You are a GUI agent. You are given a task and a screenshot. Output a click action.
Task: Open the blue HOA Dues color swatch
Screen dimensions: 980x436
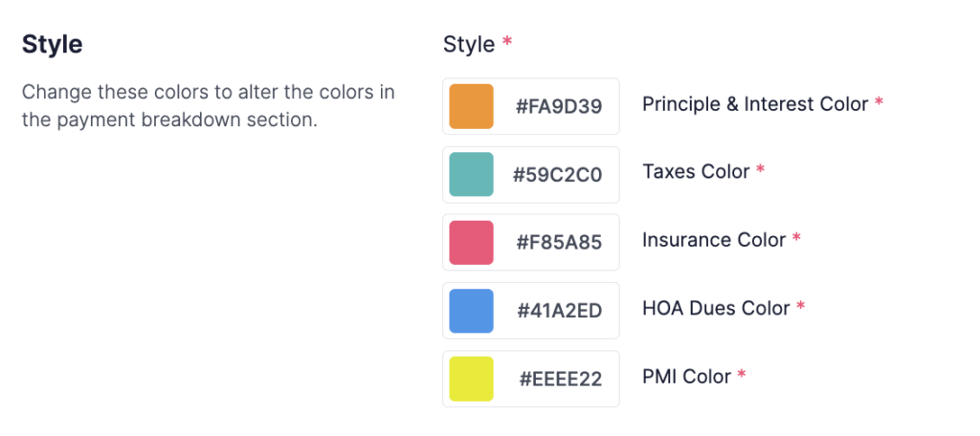tap(471, 311)
